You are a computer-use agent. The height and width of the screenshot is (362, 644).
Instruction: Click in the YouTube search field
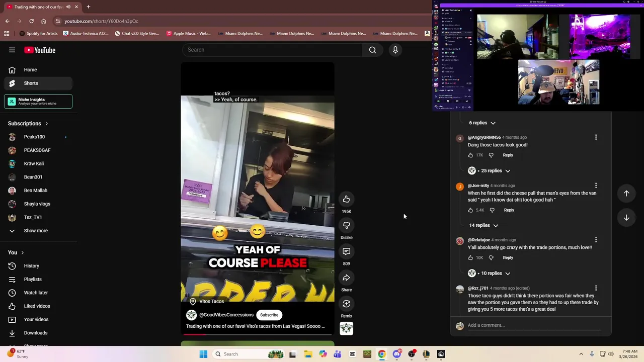tap(272, 50)
